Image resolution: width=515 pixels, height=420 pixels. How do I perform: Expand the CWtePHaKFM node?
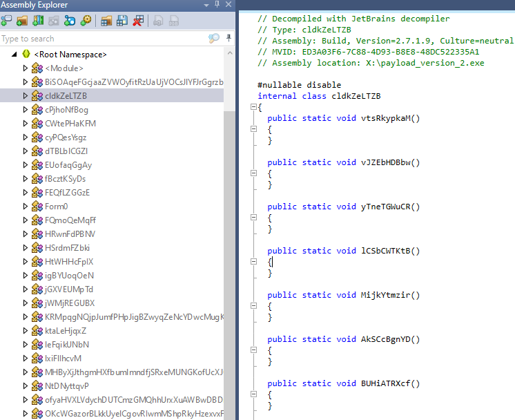[26, 123]
